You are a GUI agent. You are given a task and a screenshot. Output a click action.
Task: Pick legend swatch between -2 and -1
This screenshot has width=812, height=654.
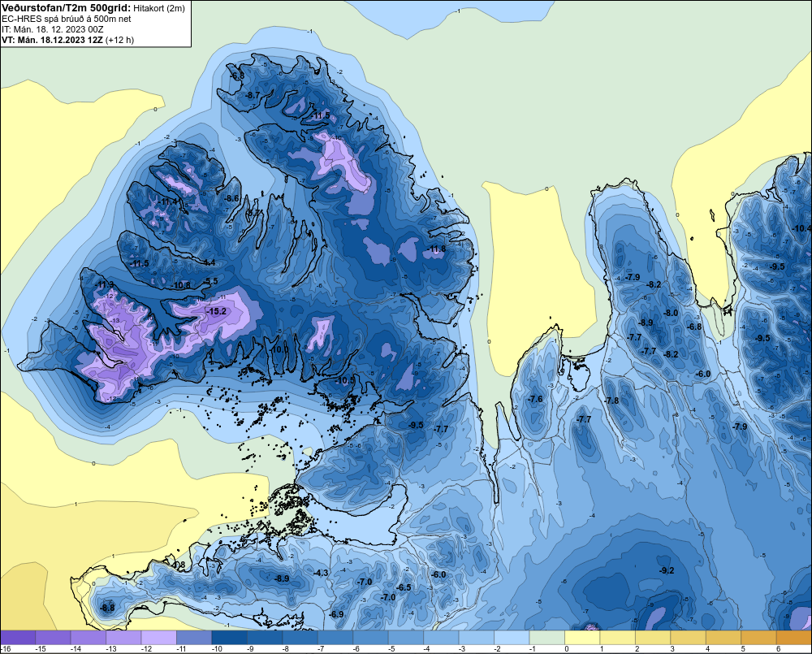pyautogui.click(x=512, y=638)
